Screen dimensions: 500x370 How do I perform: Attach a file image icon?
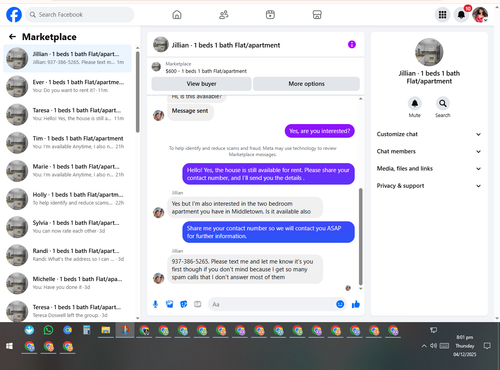pyautogui.click(x=170, y=304)
